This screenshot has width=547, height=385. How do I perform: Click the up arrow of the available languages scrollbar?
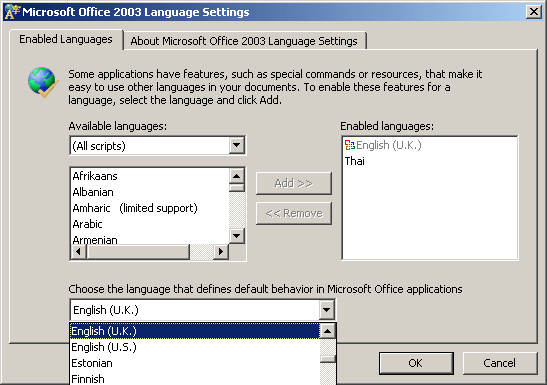click(x=237, y=176)
